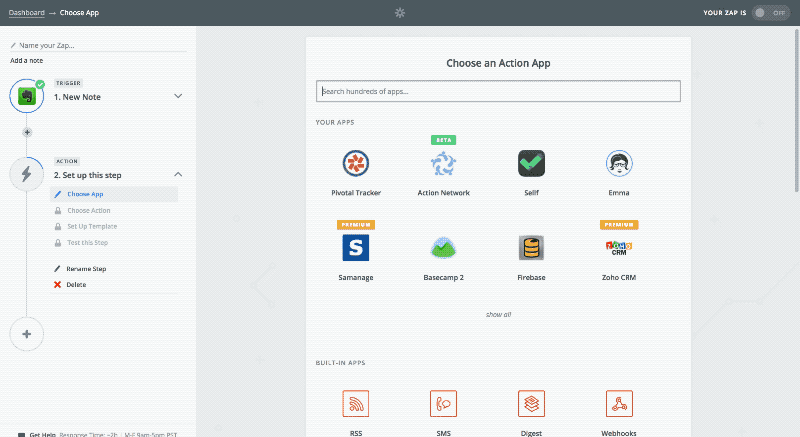The width and height of the screenshot is (800, 437).
Task: Click the show all apps link
Action: (498, 315)
